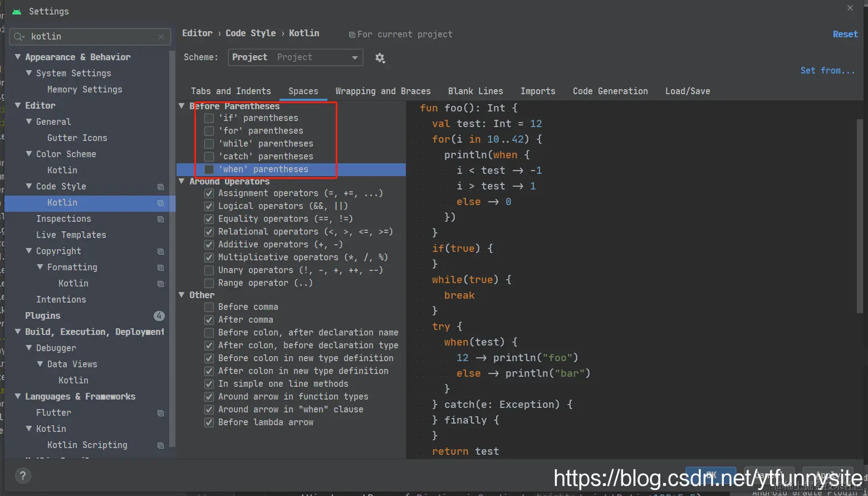Click project-level icon beside Flutter
The height and width of the screenshot is (496, 868).
[160, 413]
